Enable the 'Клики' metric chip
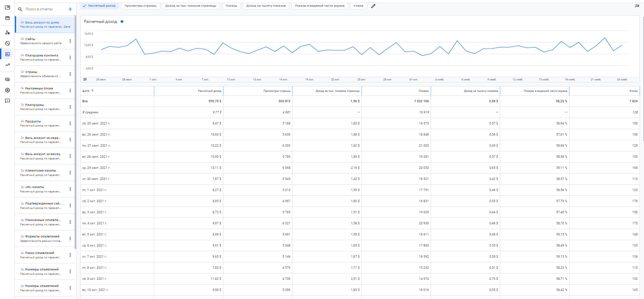 pos(358,6)
